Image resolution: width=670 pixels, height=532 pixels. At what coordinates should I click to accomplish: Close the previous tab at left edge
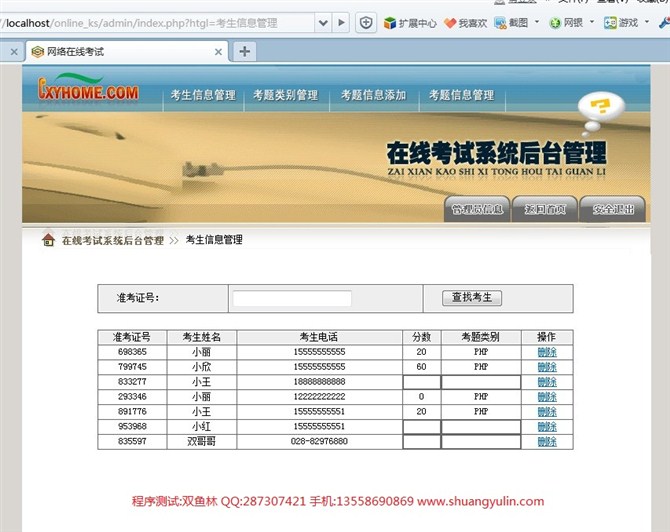14,52
